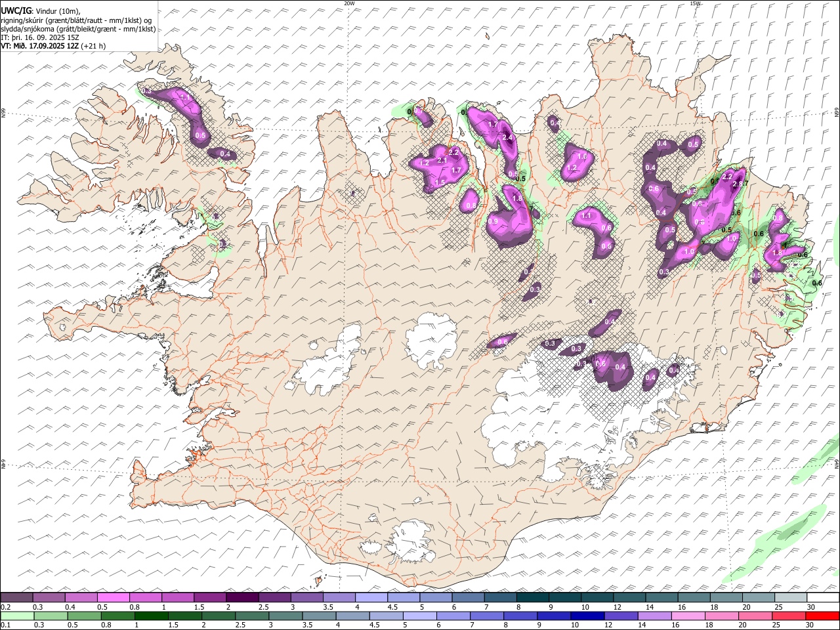
Task: Click the pale blue 5 swatch in the bottom legend row
Action: pyautogui.click(x=420, y=616)
